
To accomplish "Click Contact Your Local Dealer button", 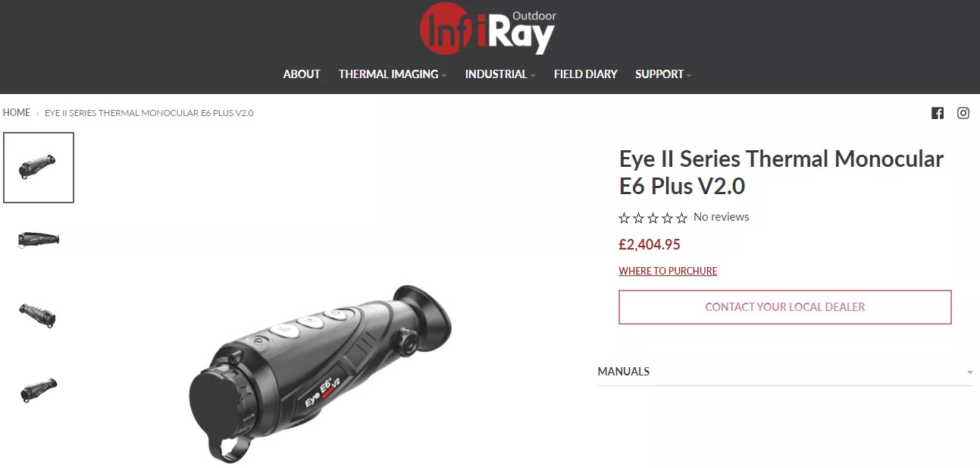I will pos(785,307).
